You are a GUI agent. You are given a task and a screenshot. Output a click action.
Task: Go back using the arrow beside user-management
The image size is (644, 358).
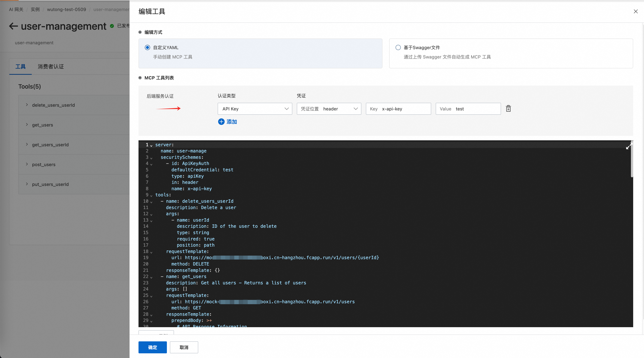(x=13, y=26)
